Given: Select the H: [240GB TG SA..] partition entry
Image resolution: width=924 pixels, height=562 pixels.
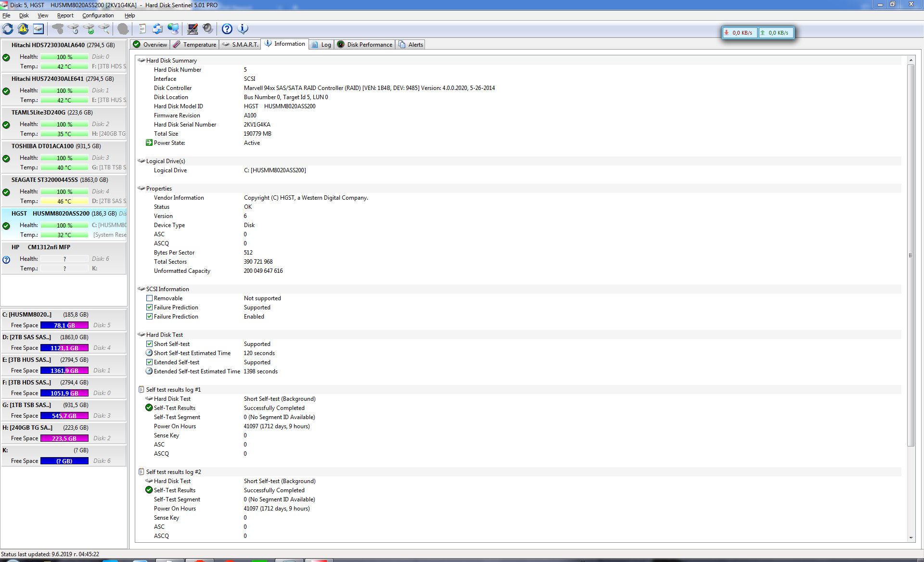Looking at the screenshot, I should coord(64,433).
